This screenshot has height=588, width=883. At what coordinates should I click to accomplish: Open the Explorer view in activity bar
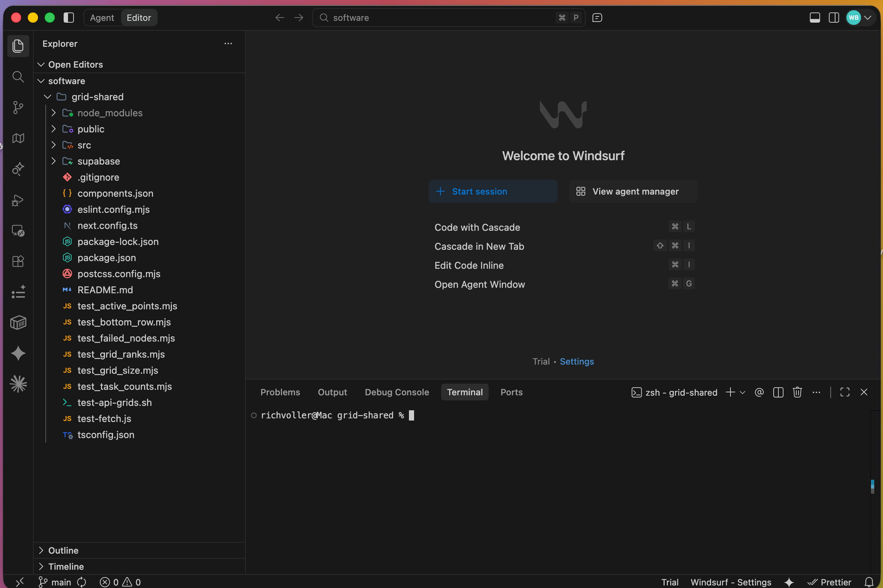pyautogui.click(x=18, y=46)
